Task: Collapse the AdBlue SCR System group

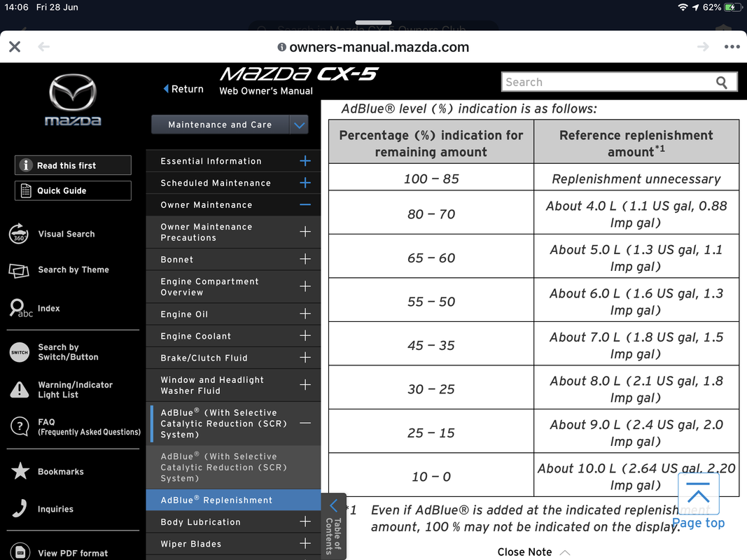Action: tap(305, 423)
